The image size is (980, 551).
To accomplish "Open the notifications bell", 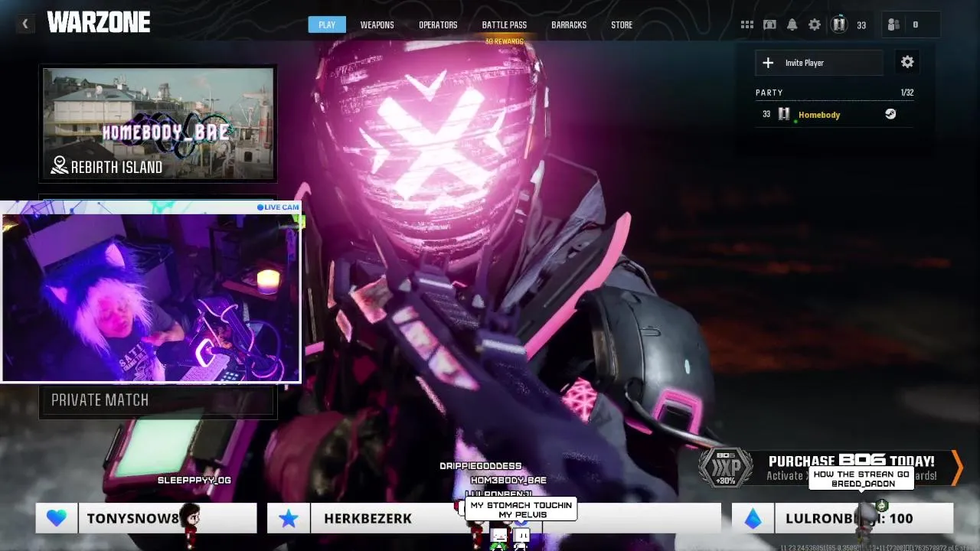I will [792, 24].
